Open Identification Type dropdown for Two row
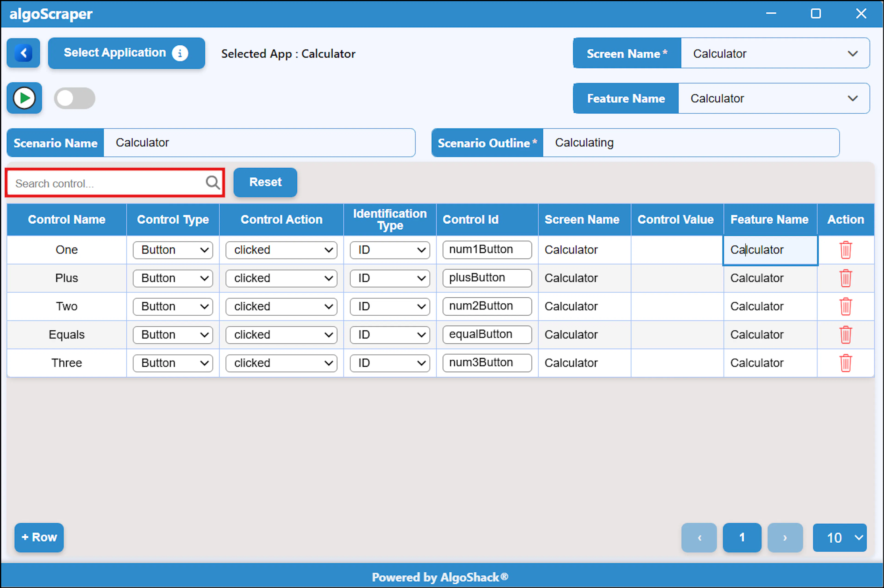 click(390, 306)
